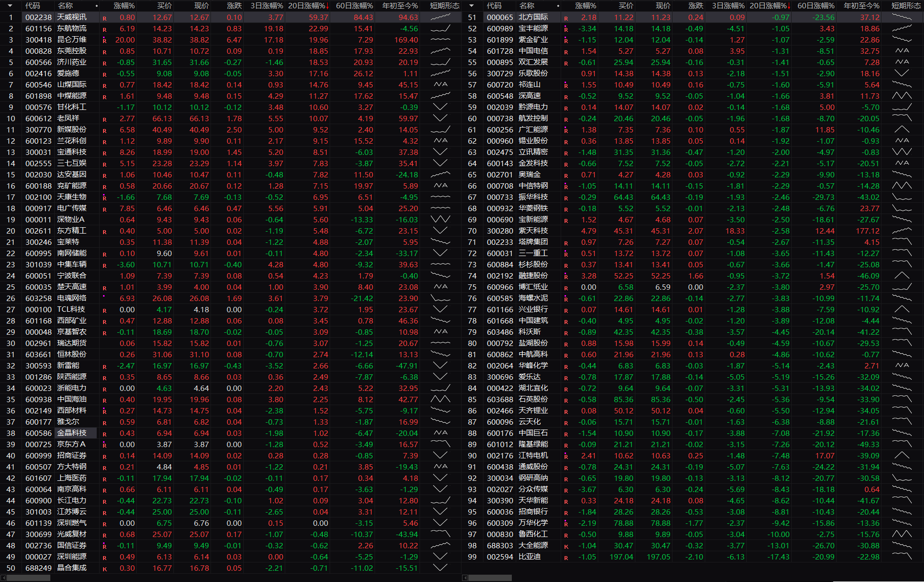The height and width of the screenshot is (582, 924).
Task: Click the R marker beside TCL科技
Action: click(x=105, y=310)
